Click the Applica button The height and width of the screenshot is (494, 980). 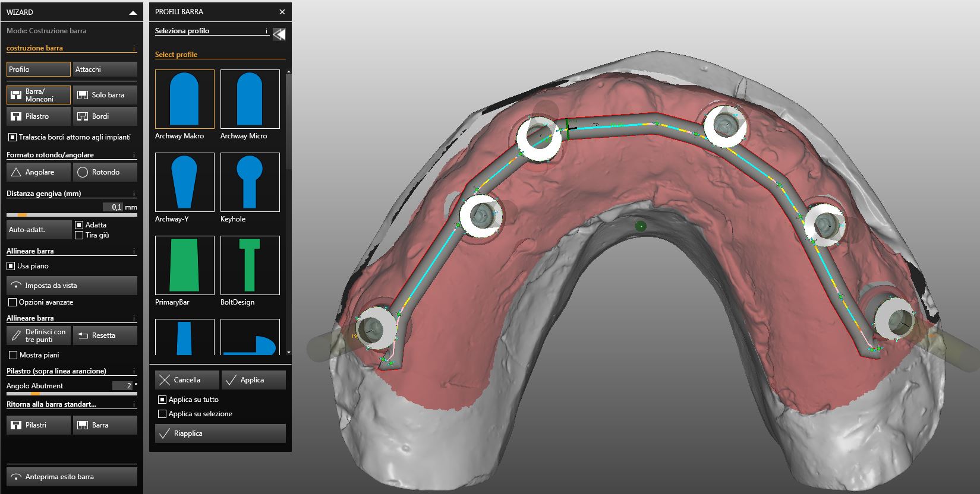(x=253, y=380)
